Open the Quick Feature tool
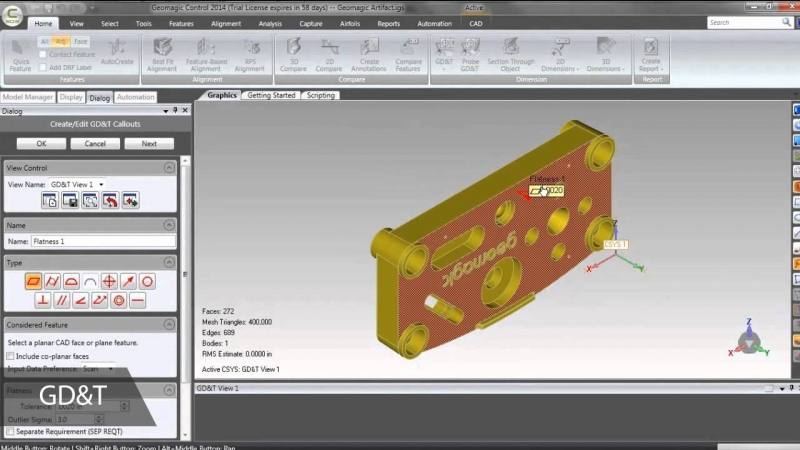800x450 pixels. 20,55
